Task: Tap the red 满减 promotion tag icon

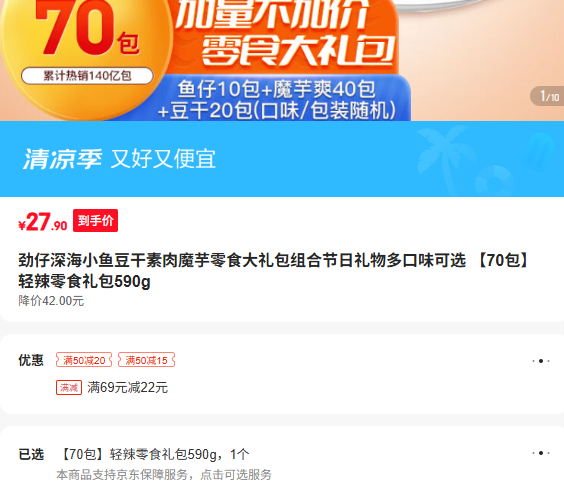Action: (x=69, y=387)
